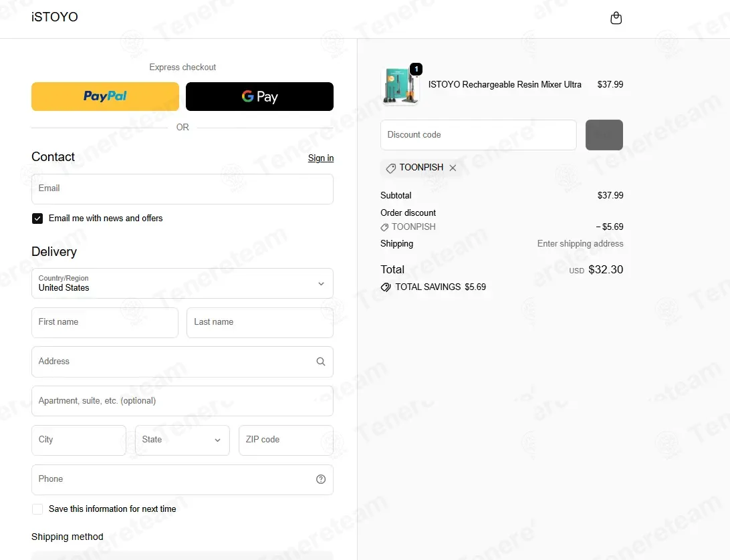Image resolution: width=730 pixels, height=560 pixels.
Task: Click the City input field
Action: pyautogui.click(x=79, y=440)
